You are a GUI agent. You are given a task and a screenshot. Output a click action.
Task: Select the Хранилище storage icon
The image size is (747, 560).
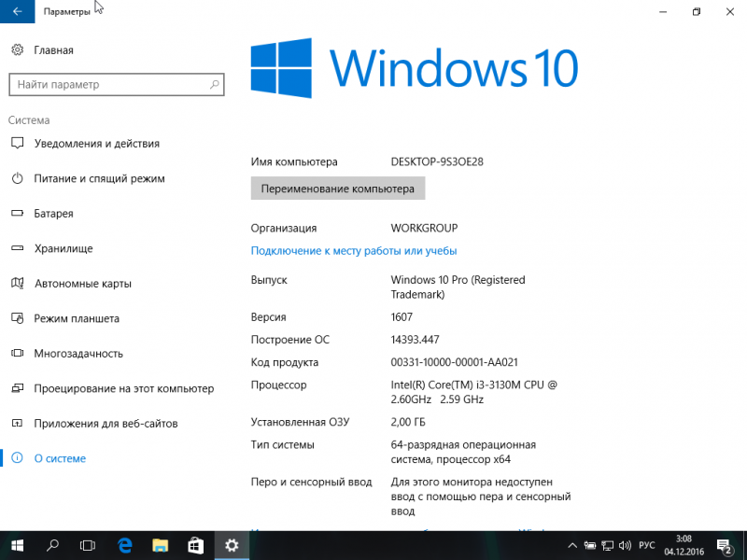coord(17,248)
